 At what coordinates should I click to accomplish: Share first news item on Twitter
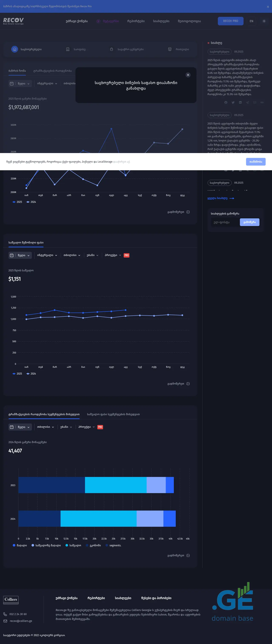click(x=233, y=103)
